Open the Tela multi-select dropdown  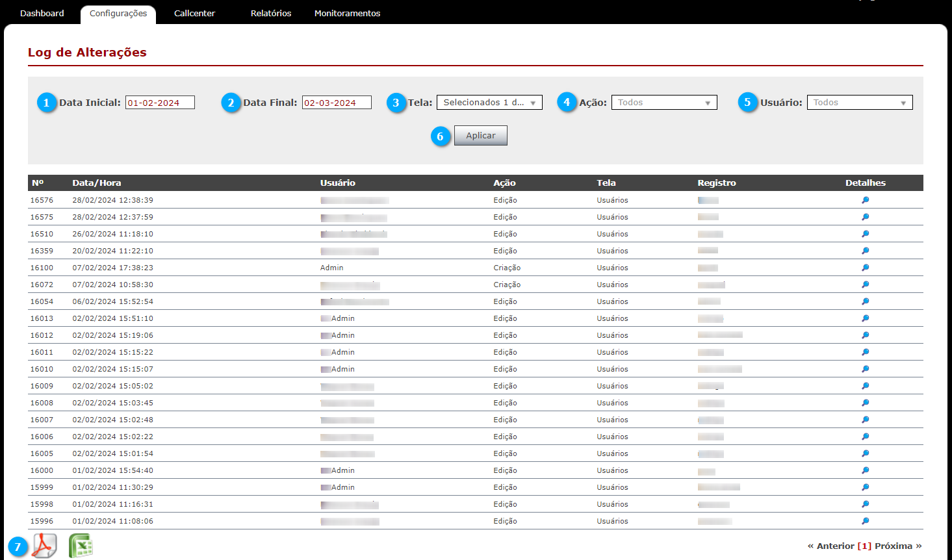tap(489, 103)
